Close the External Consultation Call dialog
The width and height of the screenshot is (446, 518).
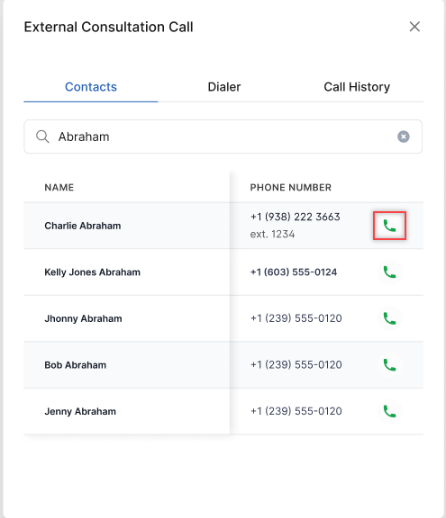(415, 27)
